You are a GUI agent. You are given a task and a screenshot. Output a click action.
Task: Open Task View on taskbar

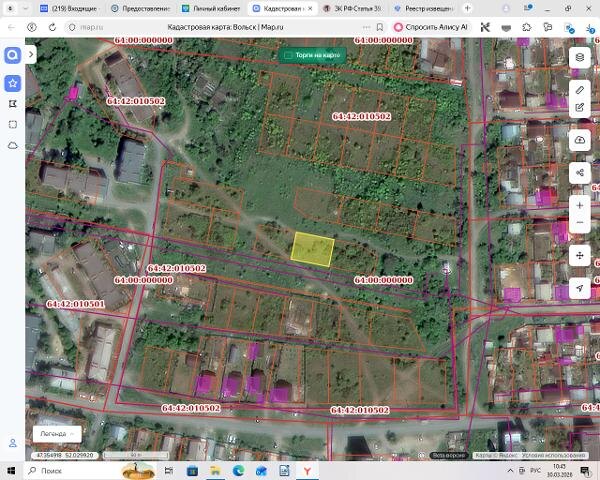[x=169, y=471]
